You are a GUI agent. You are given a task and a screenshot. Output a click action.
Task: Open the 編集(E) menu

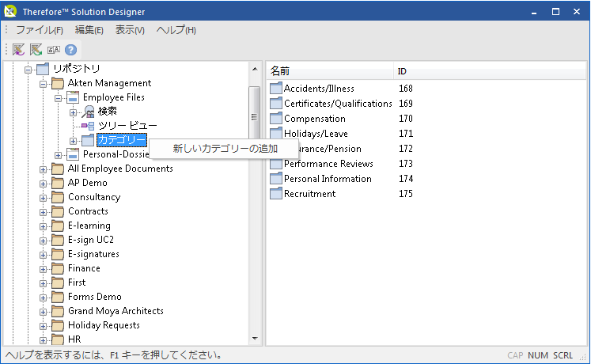point(89,30)
